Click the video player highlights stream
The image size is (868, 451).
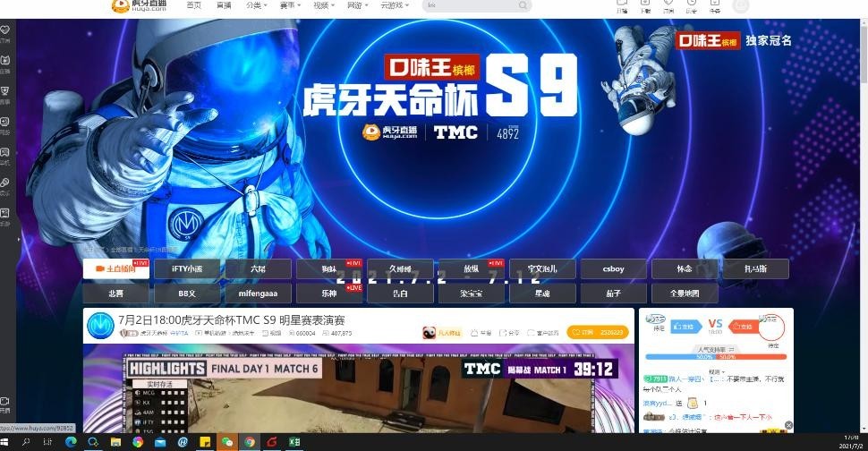click(x=359, y=388)
